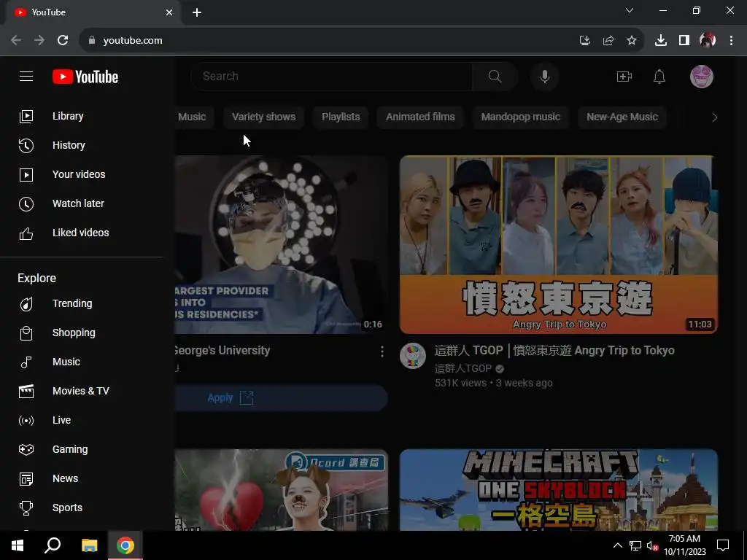Viewport: 747px width, 560px height.
Task: Click the muted volume tray icon
Action: point(653,545)
